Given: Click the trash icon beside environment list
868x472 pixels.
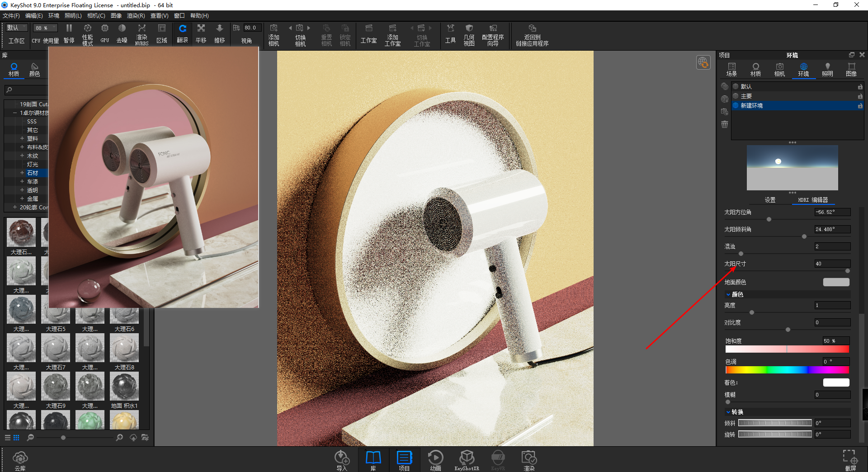Looking at the screenshot, I should [725, 124].
